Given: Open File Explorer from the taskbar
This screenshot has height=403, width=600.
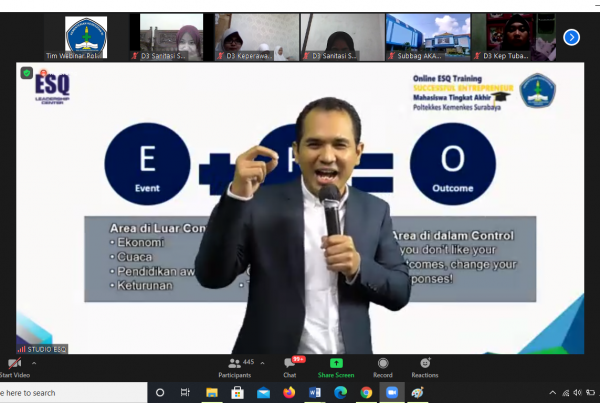Looking at the screenshot, I should (212, 393).
